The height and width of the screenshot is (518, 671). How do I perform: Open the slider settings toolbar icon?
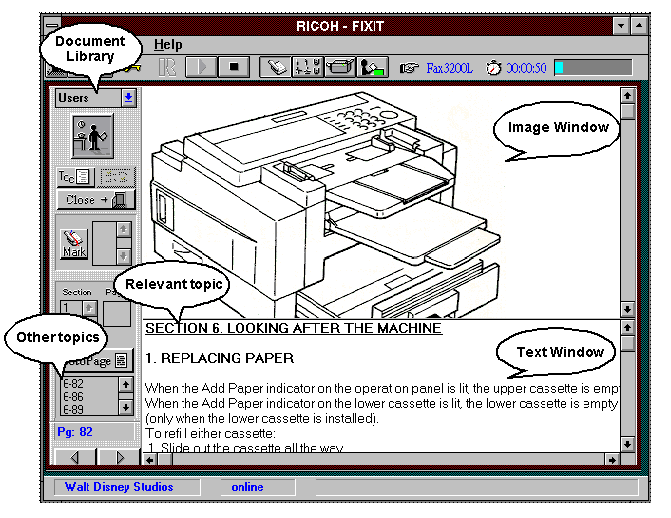307,67
